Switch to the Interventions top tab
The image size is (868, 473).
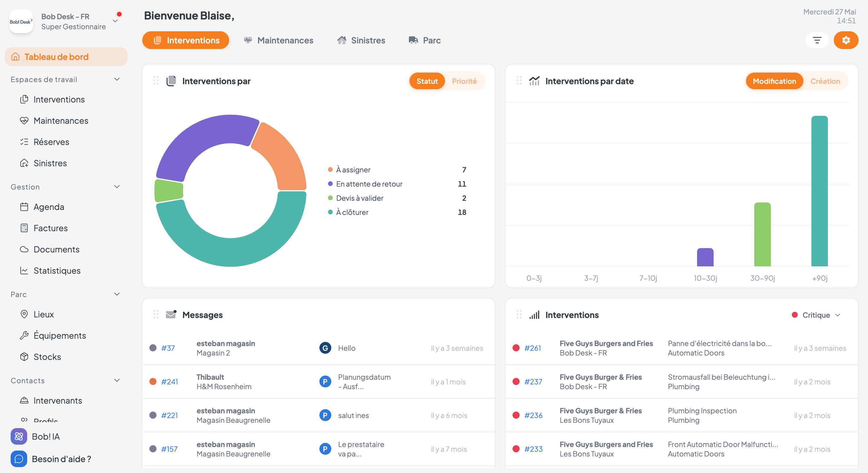click(x=186, y=40)
